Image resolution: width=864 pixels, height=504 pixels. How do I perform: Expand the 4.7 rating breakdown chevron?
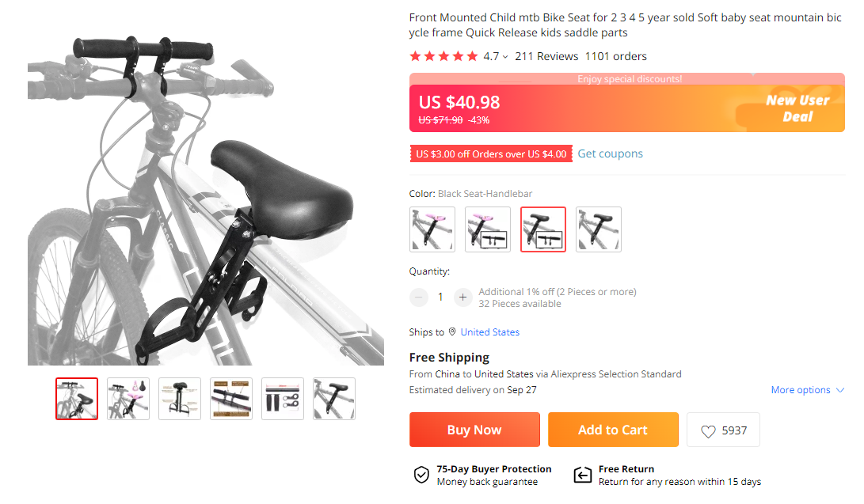coord(505,57)
